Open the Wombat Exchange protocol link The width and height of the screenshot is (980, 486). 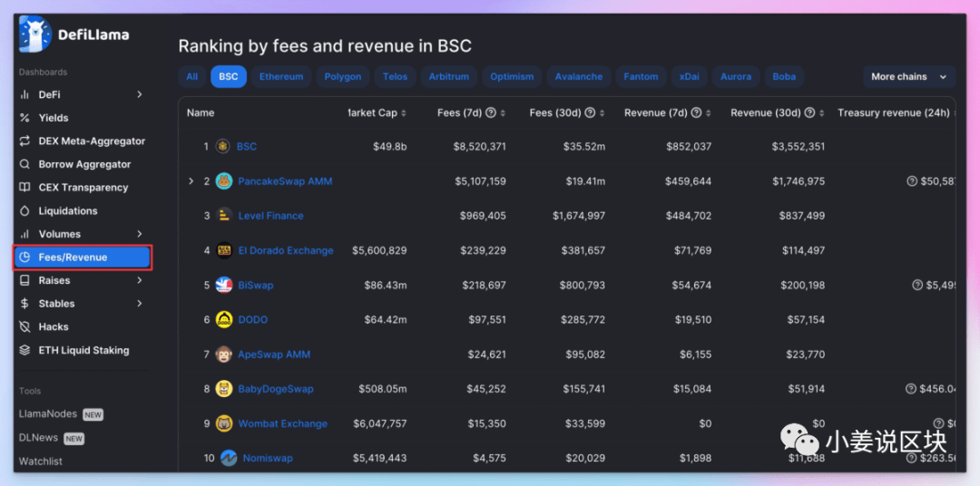(282, 423)
